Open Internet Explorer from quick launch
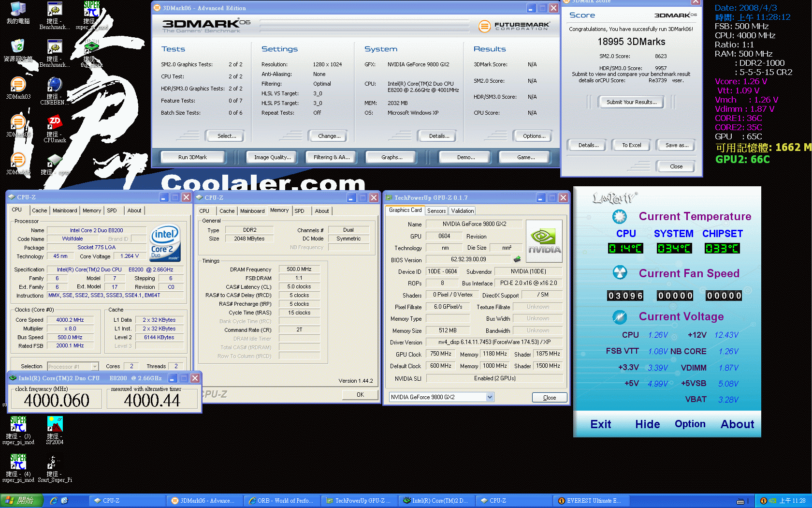Screen dimensions: 812x508 coord(54,501)
